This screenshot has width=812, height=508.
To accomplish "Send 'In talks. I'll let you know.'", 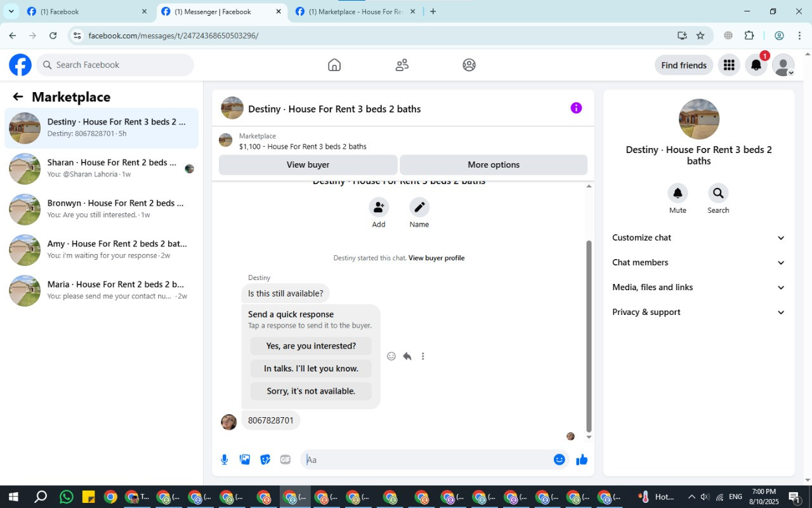I will click(311, 368).
